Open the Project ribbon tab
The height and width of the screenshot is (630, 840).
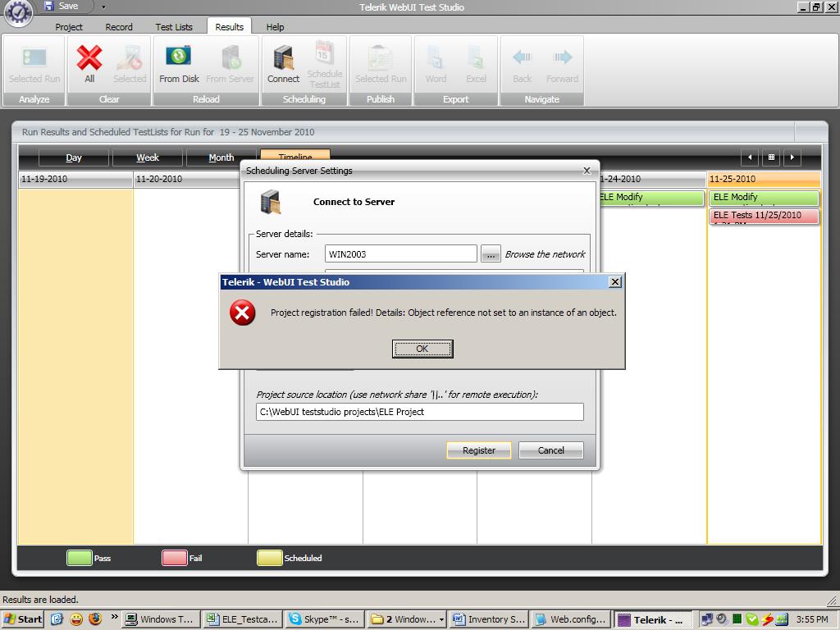[x=69, y=27]
